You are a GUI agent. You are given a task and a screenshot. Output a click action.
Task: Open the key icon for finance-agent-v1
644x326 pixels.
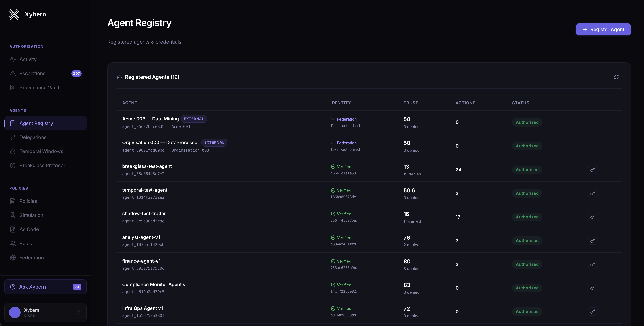[593, 264]
